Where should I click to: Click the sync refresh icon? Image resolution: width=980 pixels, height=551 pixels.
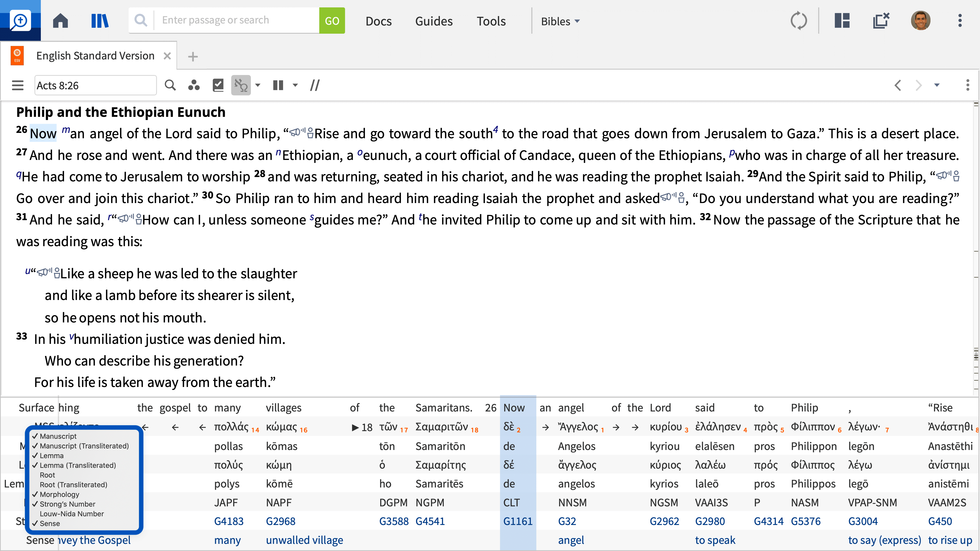(x=798, y=21)
